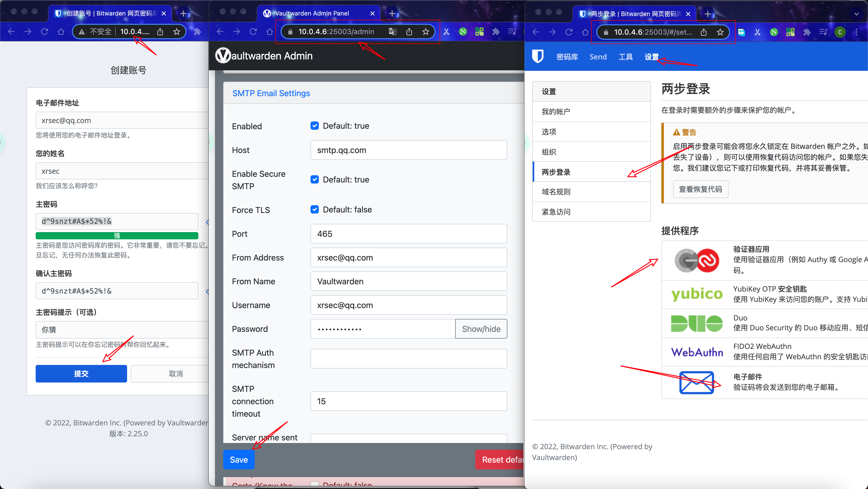The height and width of the screenshot is (489, 868).
Task: Bookmark the admin page with star icon
Action: click(425, 32)
